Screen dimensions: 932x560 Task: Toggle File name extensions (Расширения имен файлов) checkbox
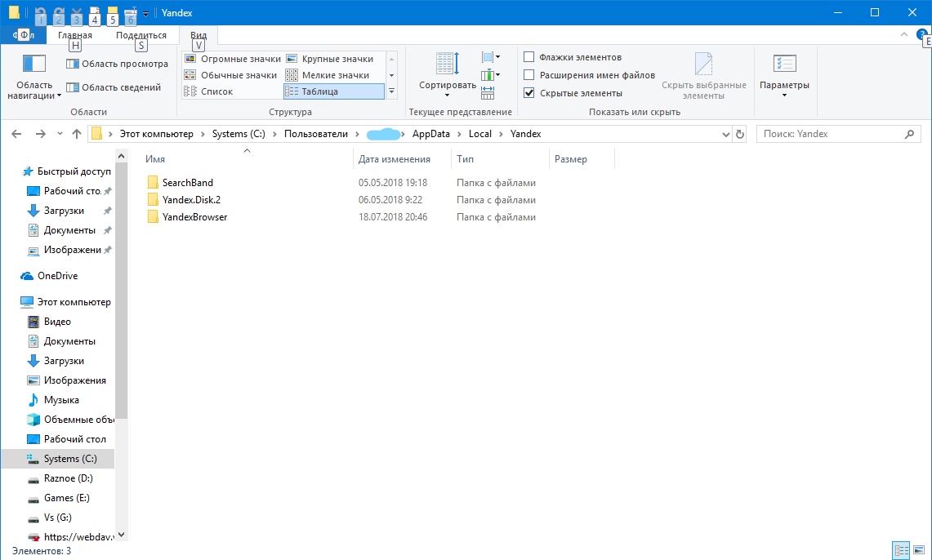click(529, 75)
